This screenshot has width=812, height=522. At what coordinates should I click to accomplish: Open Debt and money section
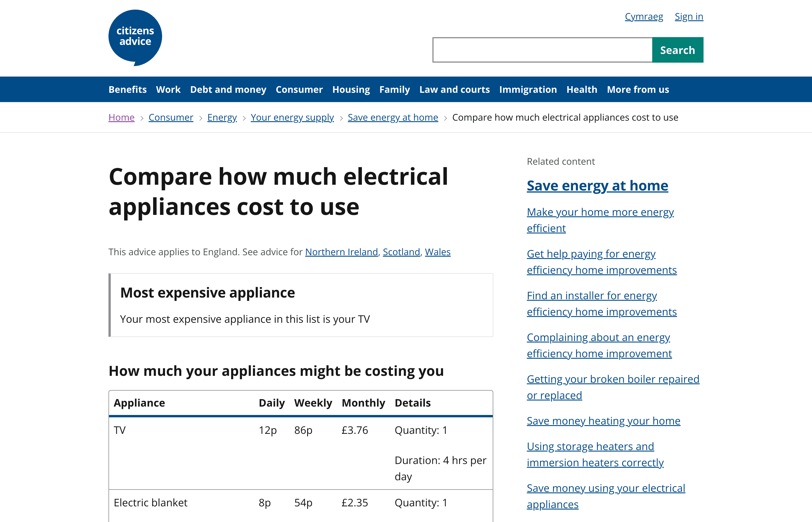pyautogui.click(x=228, y=89)
